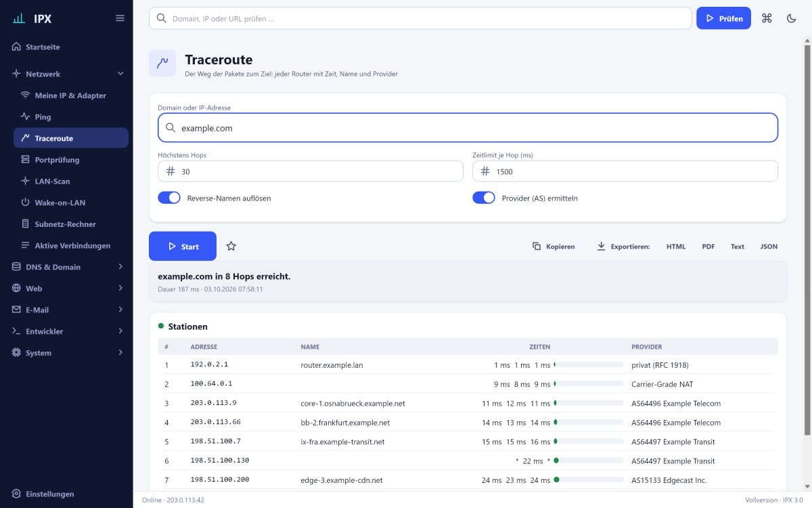Screen dimensions: 812x508
Task: Collapse sidebar with hamburger menu icon
Action: tap(120, 18)
